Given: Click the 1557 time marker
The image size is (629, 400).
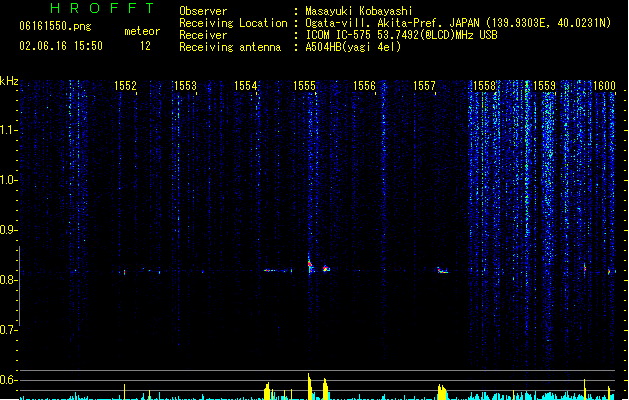Looking at the screenshot, I should pos(424,86).
